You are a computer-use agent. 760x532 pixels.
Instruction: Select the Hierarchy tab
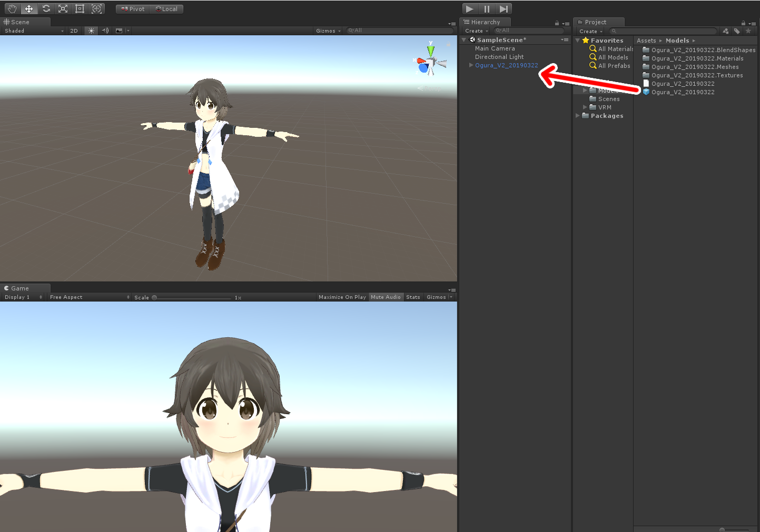[485, 22]
